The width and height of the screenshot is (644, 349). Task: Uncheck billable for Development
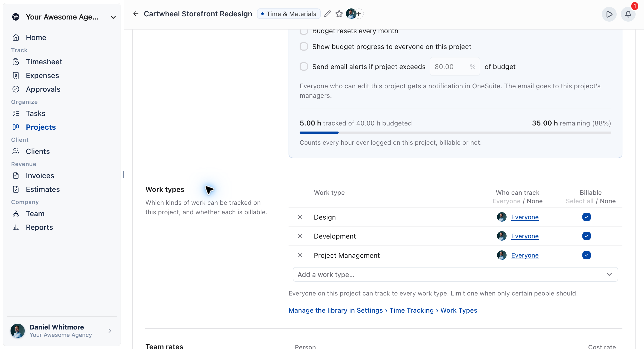click(x=586, y=236)
